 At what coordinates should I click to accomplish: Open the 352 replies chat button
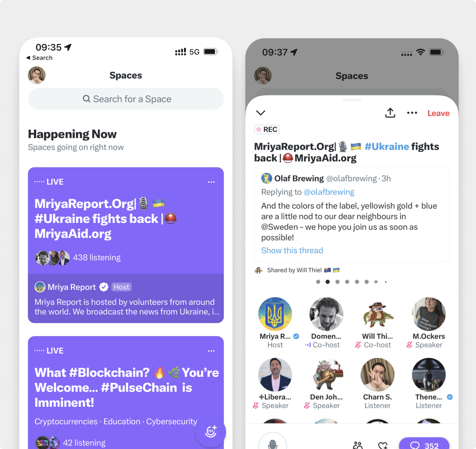point(424,444)
